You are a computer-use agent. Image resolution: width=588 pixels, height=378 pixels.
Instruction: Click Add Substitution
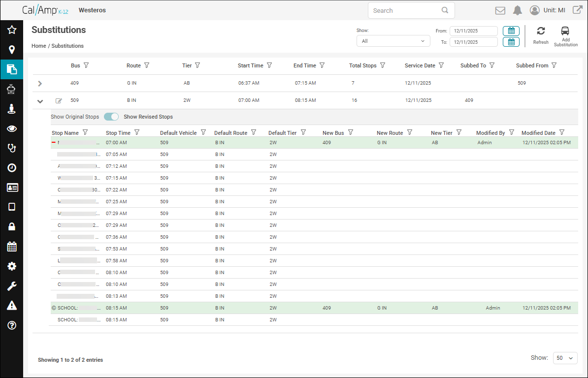(565, 36)
